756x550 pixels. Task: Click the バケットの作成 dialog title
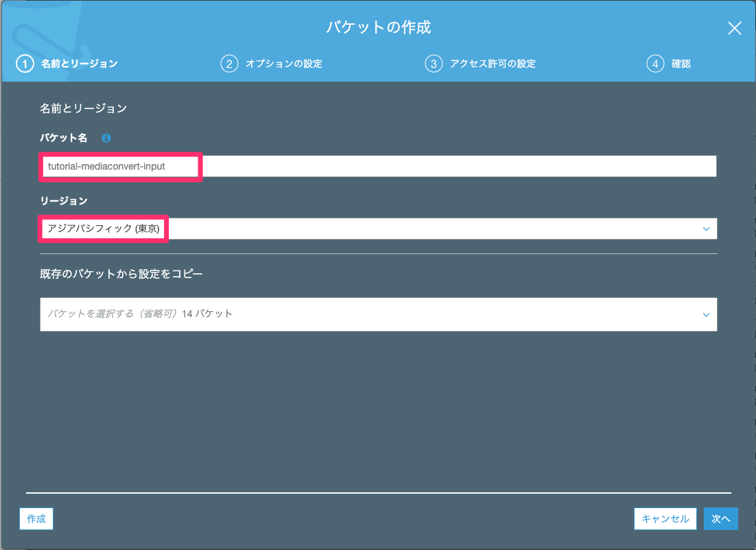[379, 27]
